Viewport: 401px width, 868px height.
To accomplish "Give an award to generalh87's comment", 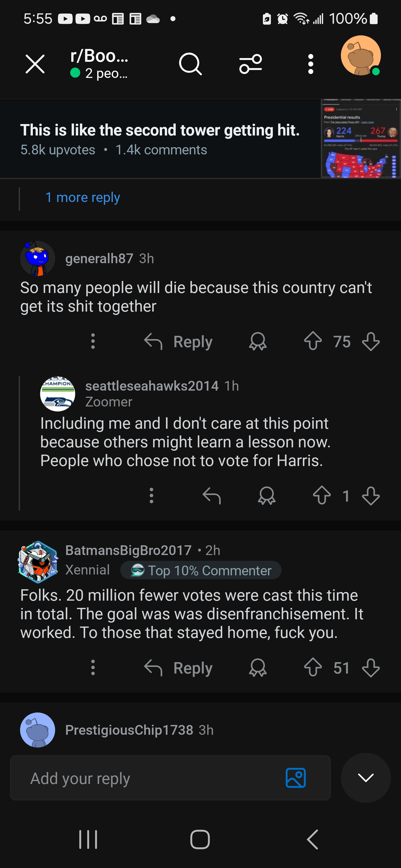I will pos(258,341).
